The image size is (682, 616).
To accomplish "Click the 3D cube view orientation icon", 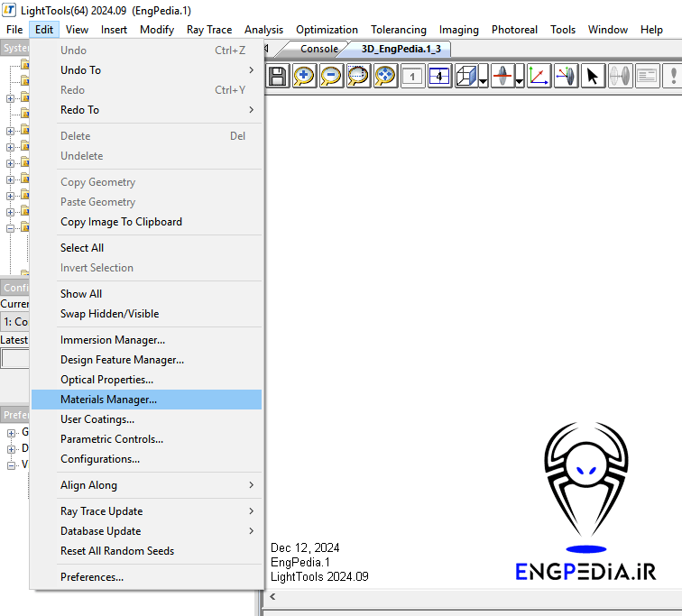I will pos(466,77).
